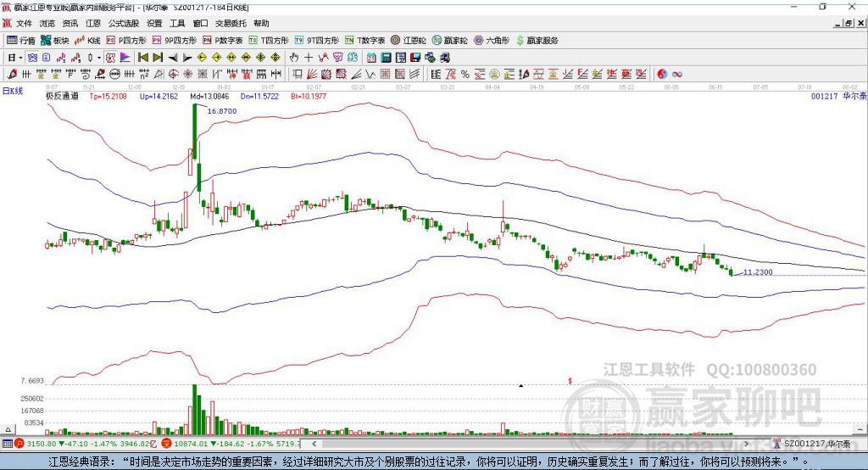Click the red $ marker above volume
868x470 pixels.
pos(570,381)
